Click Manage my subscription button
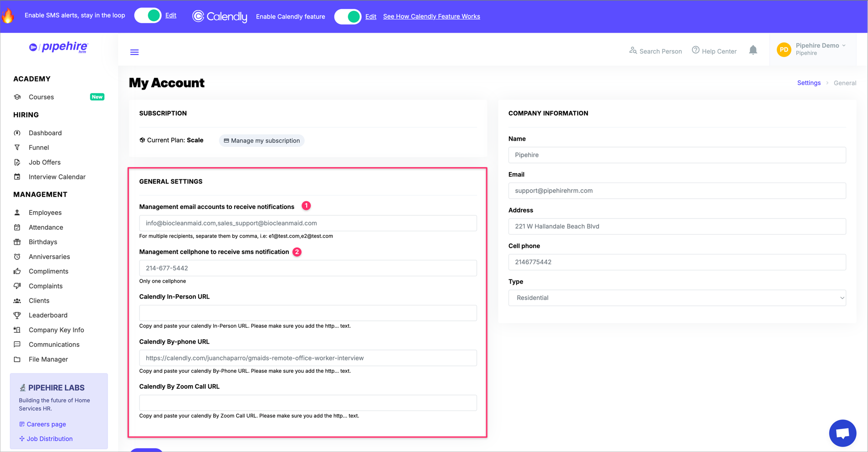 point(262,141)
